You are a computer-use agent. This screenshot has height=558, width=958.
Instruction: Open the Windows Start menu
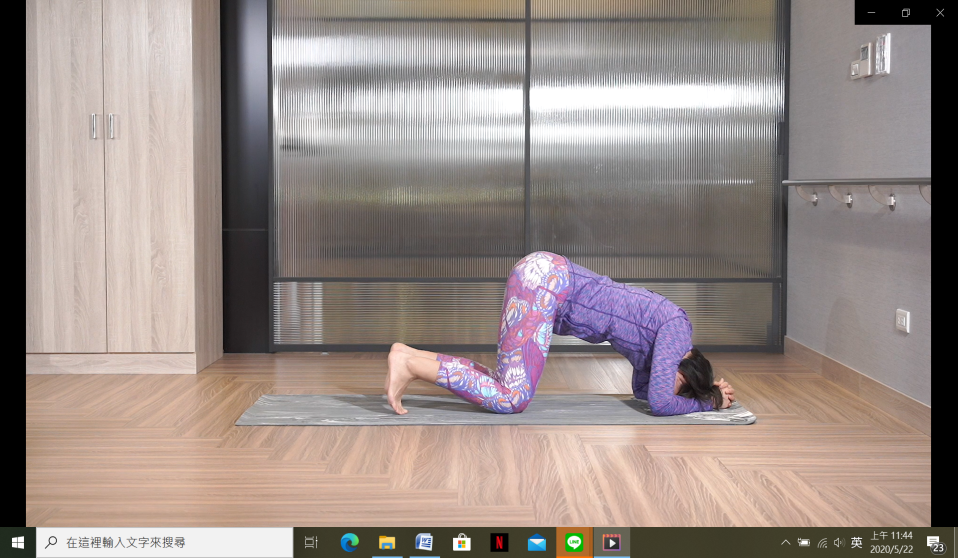(x=18, y=543)
